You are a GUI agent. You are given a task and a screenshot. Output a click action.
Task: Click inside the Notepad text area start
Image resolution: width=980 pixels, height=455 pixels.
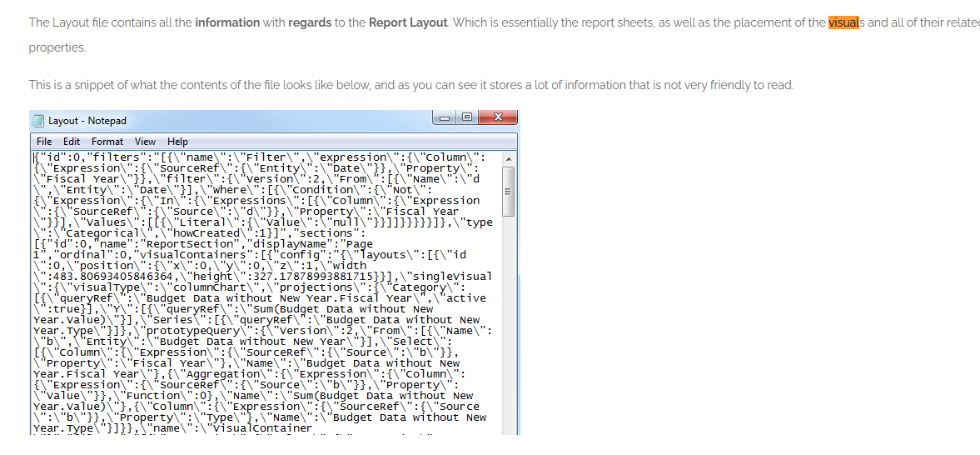coord(37,157)
